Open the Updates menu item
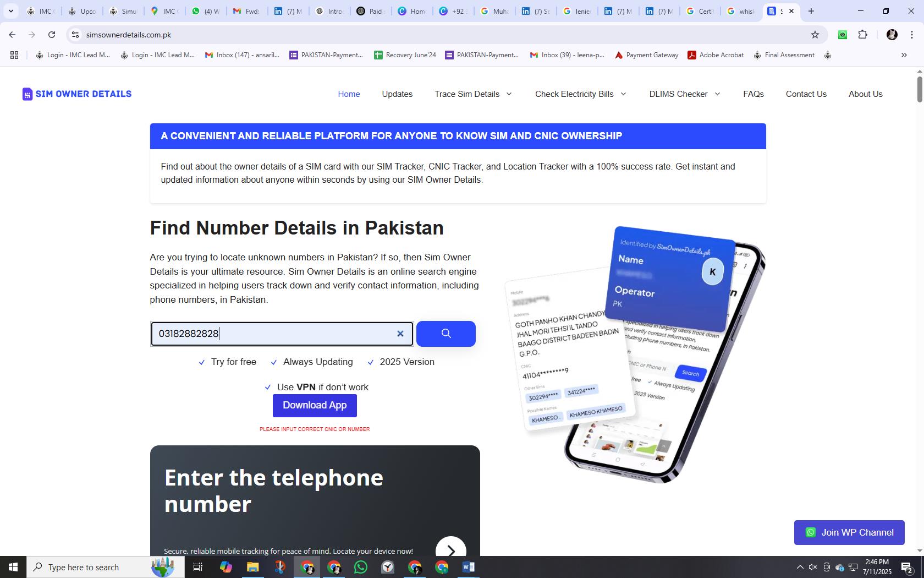Image resolution: width=924 pixels, height=578 pixels. pyautogui.click(x=397, y=94)
